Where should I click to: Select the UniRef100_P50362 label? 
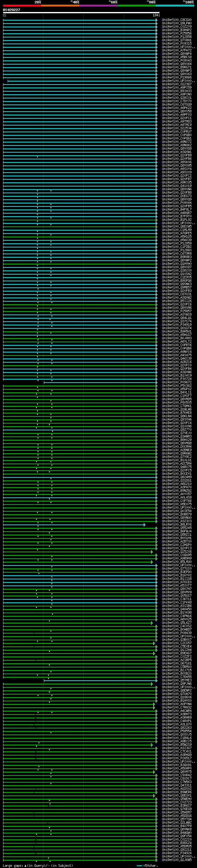(x=176, y=386)
